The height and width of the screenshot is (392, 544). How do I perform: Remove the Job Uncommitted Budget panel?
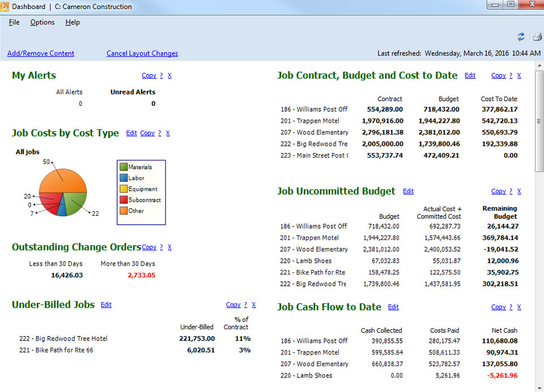pos(519,191)
